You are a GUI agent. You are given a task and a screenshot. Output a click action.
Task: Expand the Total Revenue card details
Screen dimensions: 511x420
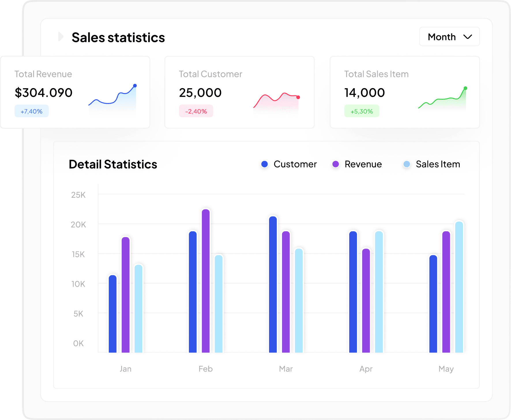75,92
